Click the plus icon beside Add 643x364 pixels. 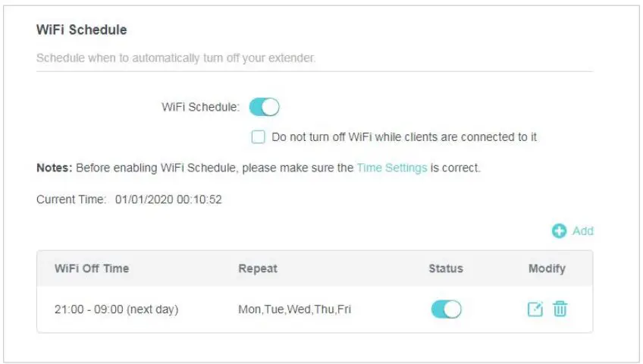(x=560, y=231)
